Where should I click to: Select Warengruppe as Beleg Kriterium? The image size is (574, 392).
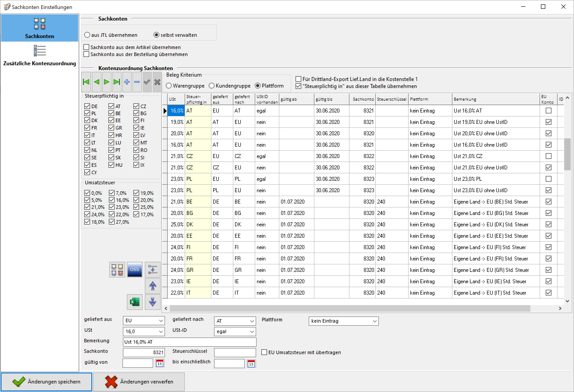click(x=169, y=86)
